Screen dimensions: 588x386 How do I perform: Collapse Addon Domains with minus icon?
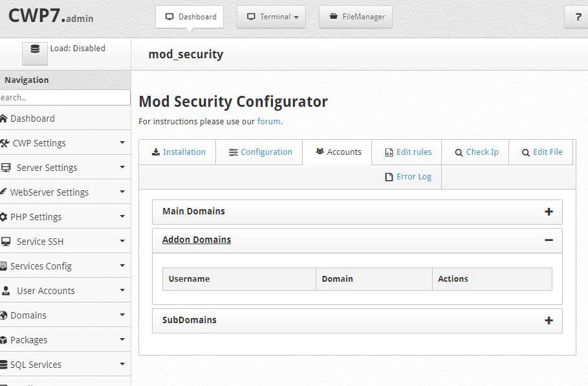click(x=549, y=240)
